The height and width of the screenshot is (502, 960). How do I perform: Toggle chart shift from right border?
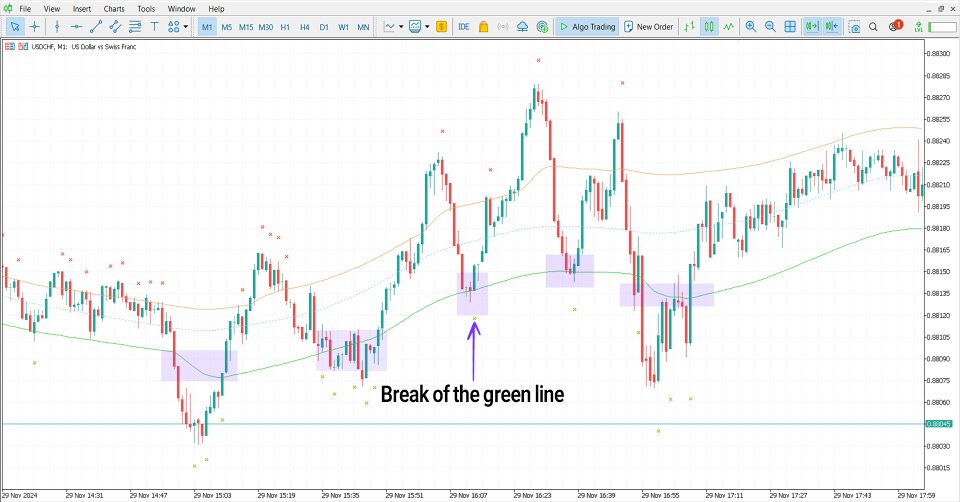[x=831, y=27]
